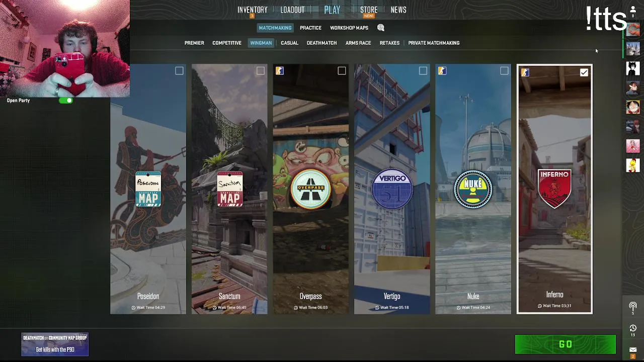Select the Wingman game mode
This screenshot has height=362, width=644.
261,43
